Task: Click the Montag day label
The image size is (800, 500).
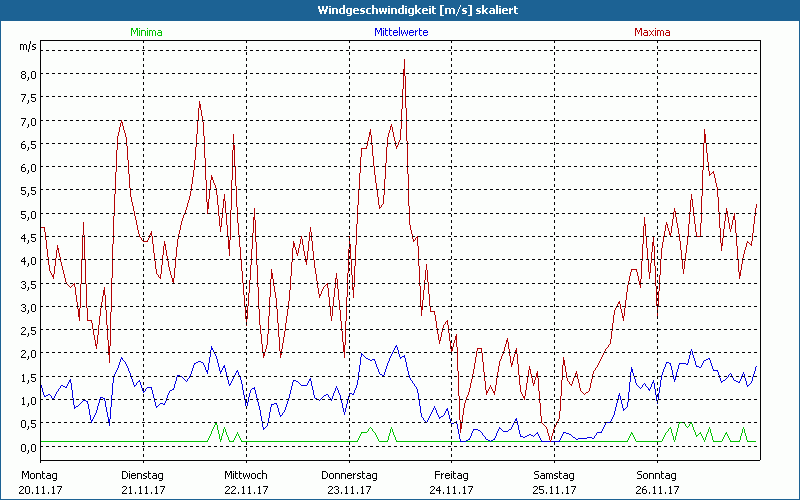Action: pyautogui.click(x=39, y=474)
